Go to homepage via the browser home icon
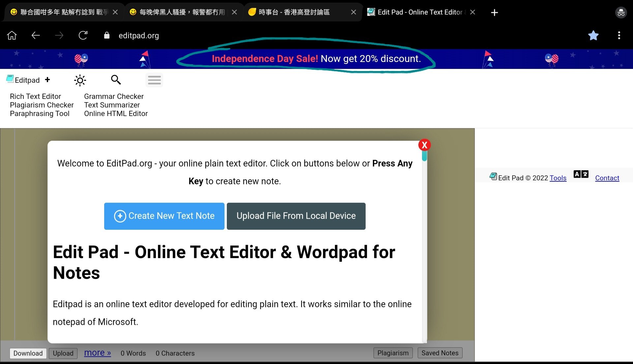This screenshot has width=633, height=364. tap(12, 35)
